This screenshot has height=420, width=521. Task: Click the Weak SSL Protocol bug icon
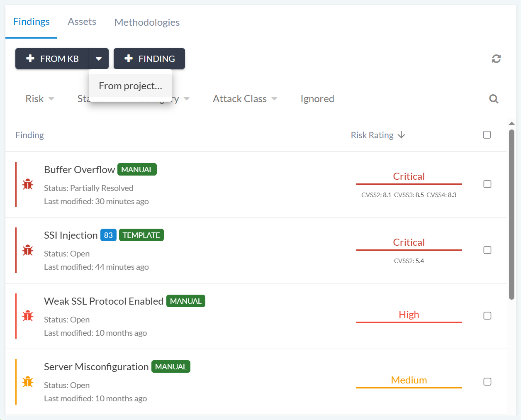pyautogui.click(x=28, y=316)
